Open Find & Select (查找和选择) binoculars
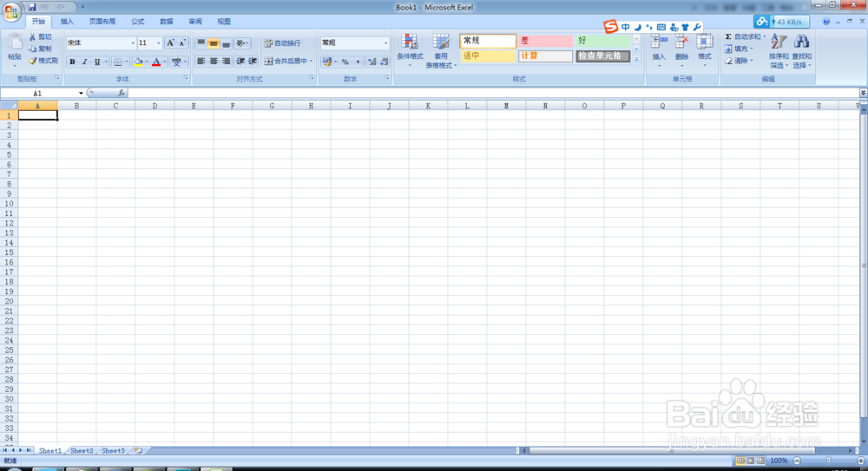 click(x=801, y=50)
